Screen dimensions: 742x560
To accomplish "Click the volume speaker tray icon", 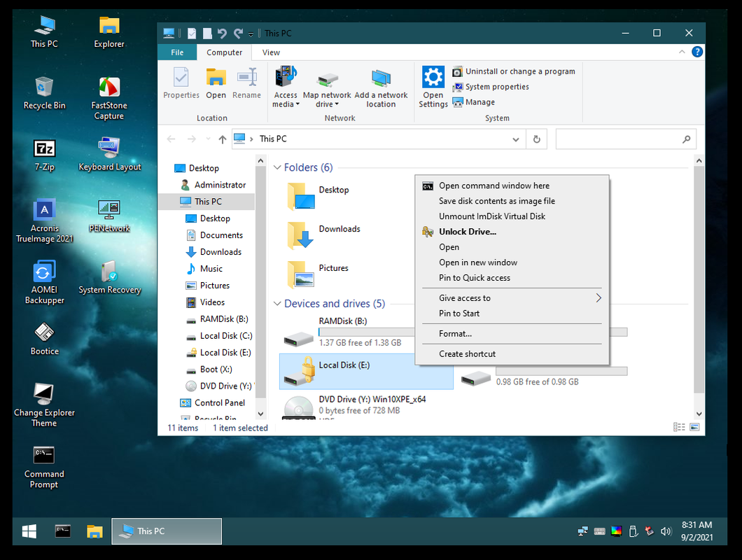I will 666,531.
